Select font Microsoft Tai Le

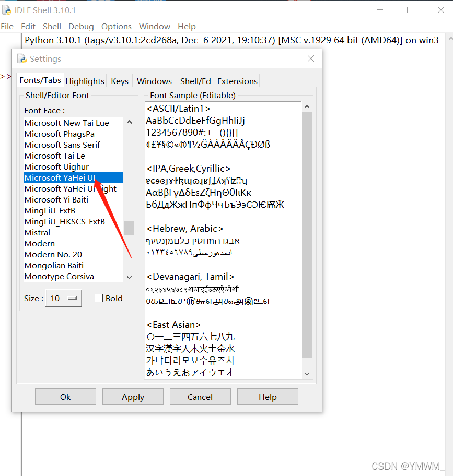(73, 156)
